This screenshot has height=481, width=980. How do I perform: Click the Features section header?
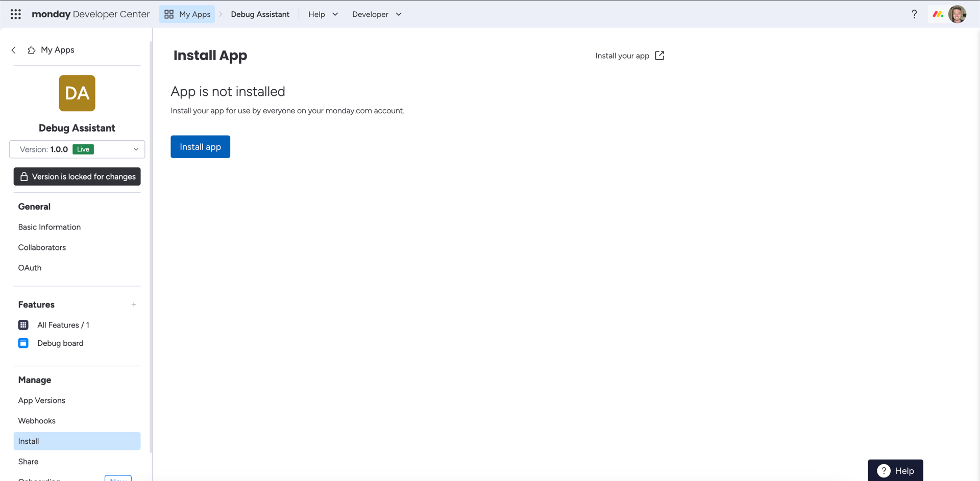coord(36,305)
